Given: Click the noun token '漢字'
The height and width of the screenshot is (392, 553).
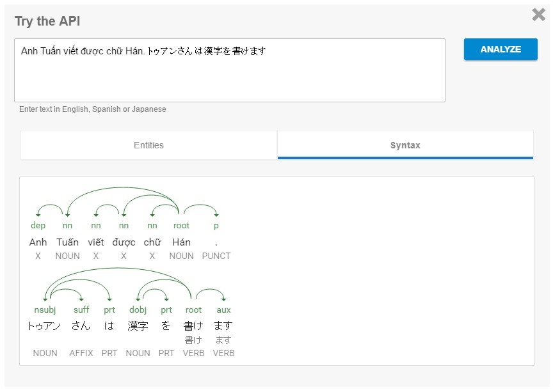Looking at the screenshot, I should coord(138,326).
